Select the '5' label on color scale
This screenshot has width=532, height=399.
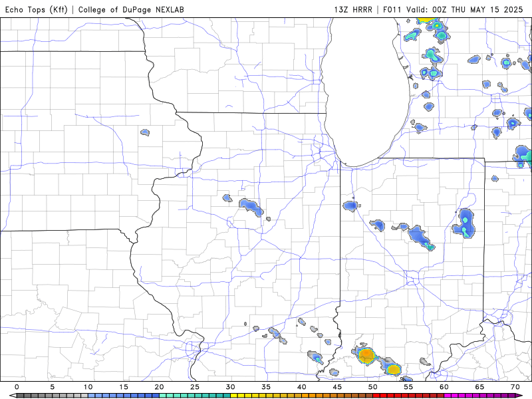(53, 387)
